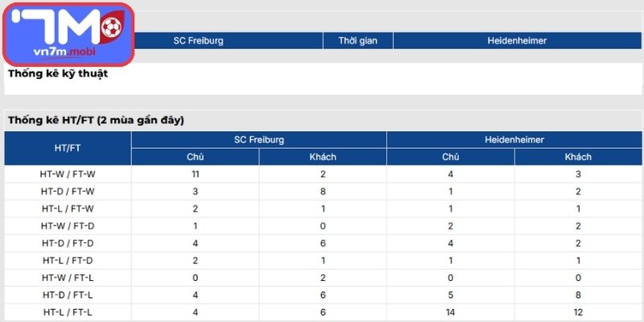Click the HT/FT column header
644x322 pixels.
[68, 148]
